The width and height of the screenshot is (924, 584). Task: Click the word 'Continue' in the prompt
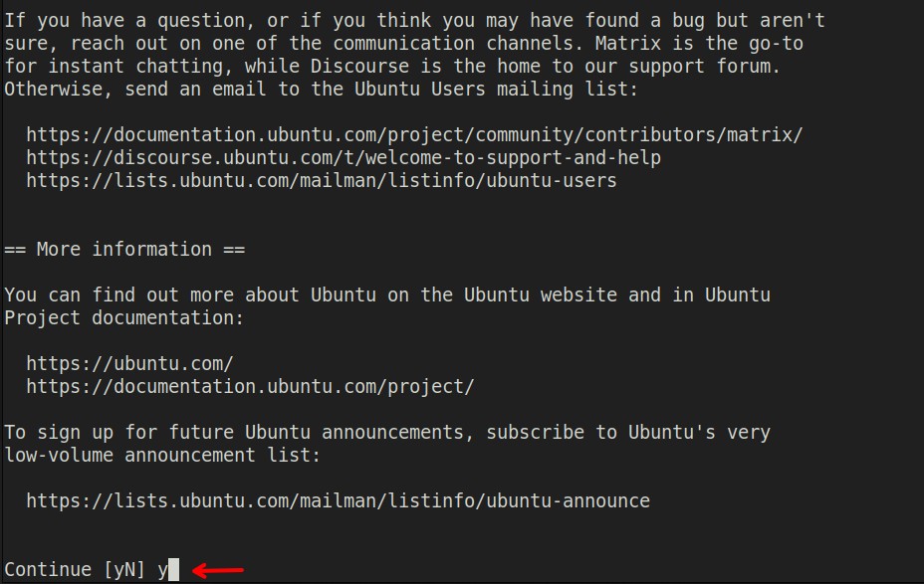(48, 570)
